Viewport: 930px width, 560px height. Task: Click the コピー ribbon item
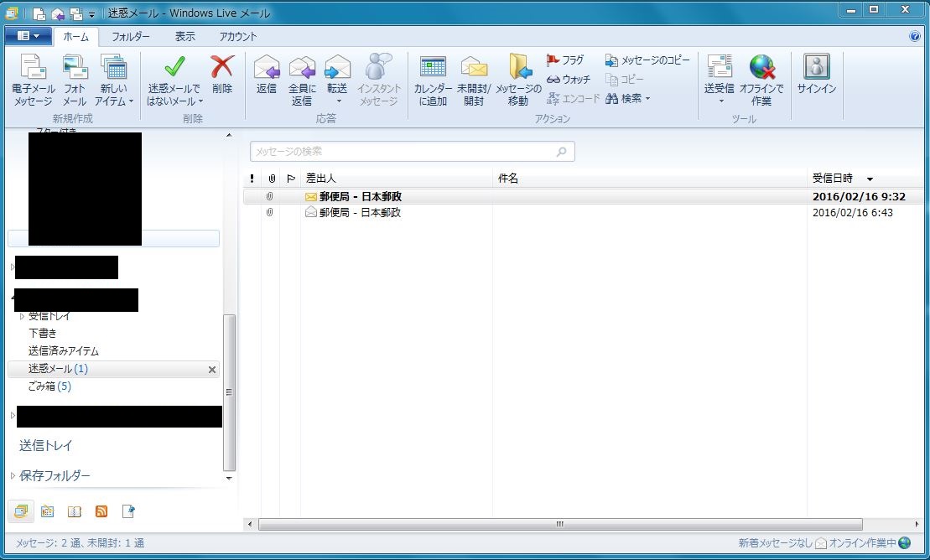coord(624,79)
